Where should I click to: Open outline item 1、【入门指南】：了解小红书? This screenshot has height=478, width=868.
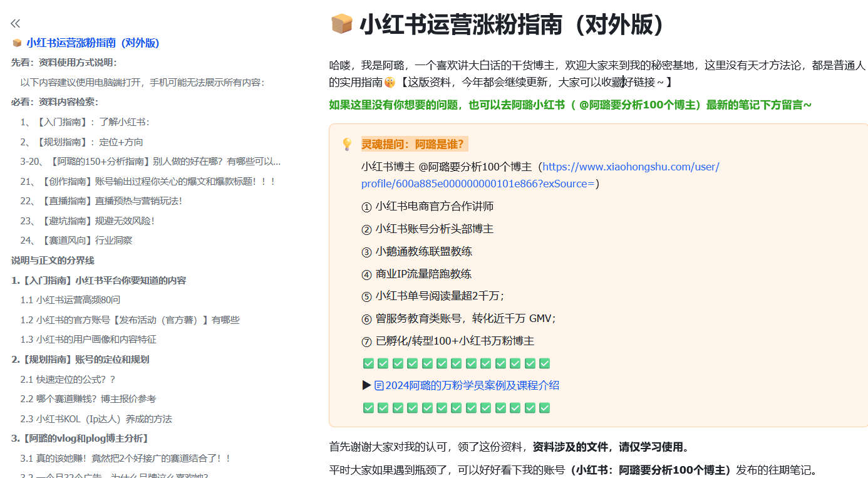(85, 122)
